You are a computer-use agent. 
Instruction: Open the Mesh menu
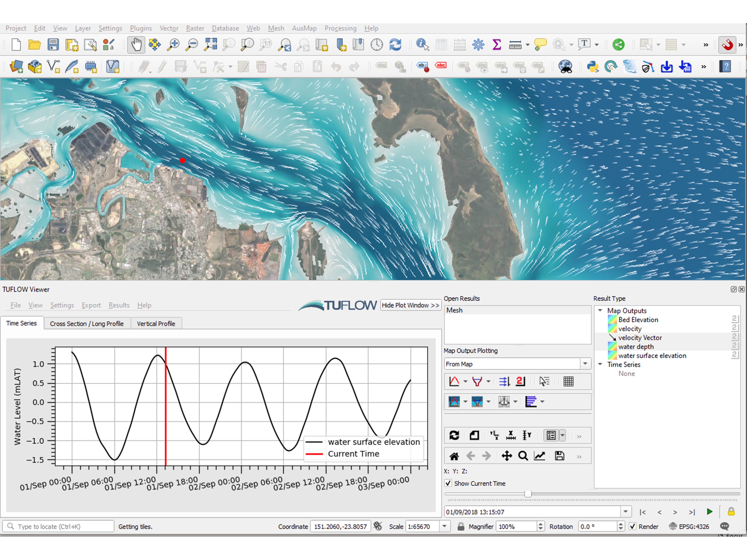[276, 28]
